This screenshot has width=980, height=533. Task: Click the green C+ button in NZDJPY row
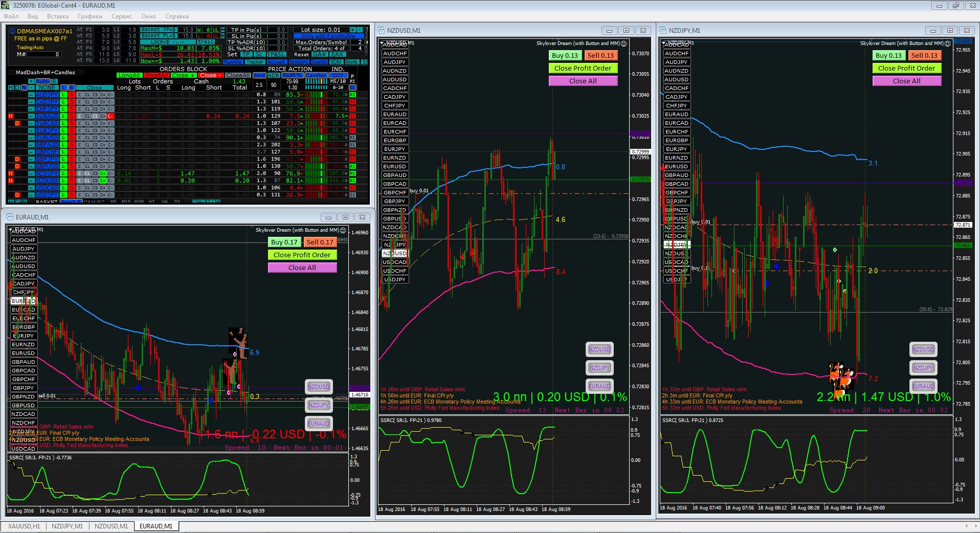[x=103, y=173]
